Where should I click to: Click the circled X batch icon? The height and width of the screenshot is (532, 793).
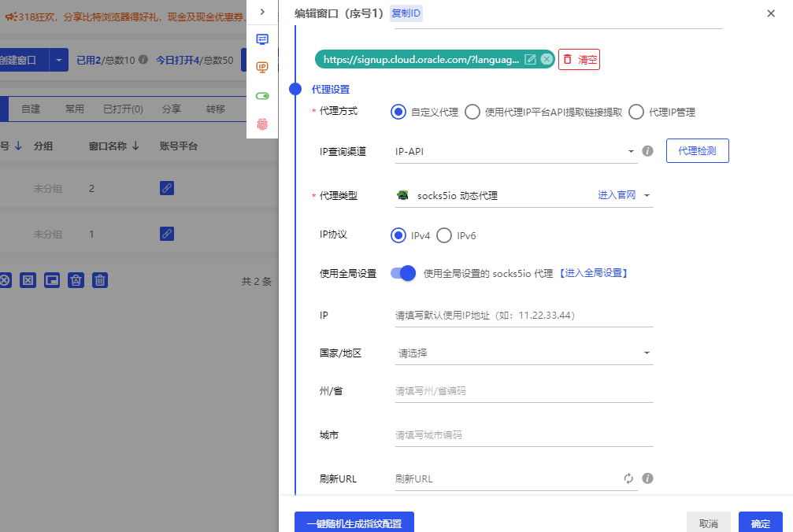(x=5, y=280)
